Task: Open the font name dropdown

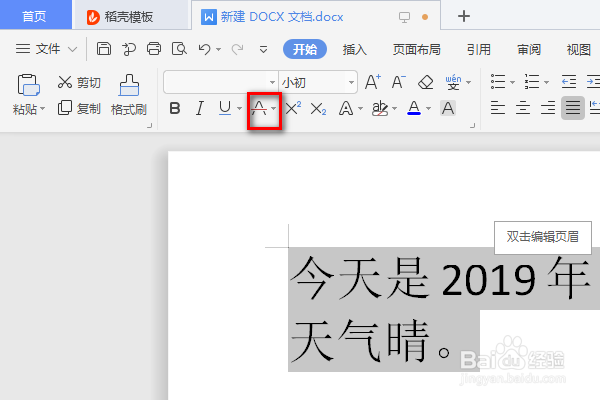Action: click(x=272, y=82)
